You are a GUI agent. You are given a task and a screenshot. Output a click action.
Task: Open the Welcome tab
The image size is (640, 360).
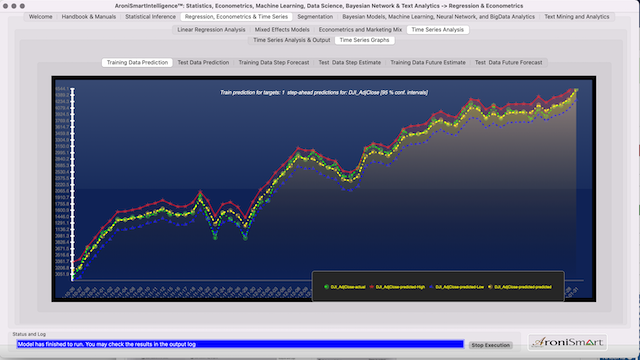(40, 17)
